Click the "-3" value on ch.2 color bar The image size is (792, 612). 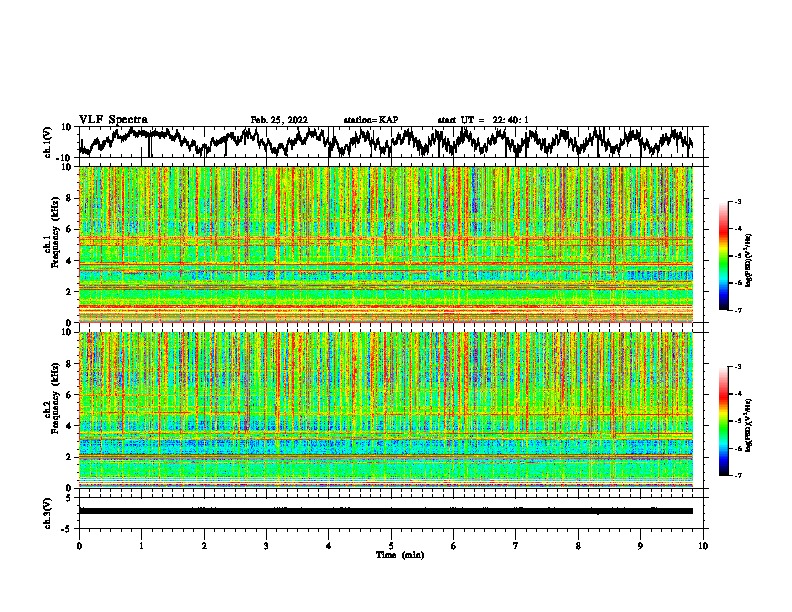pos(738,367)
